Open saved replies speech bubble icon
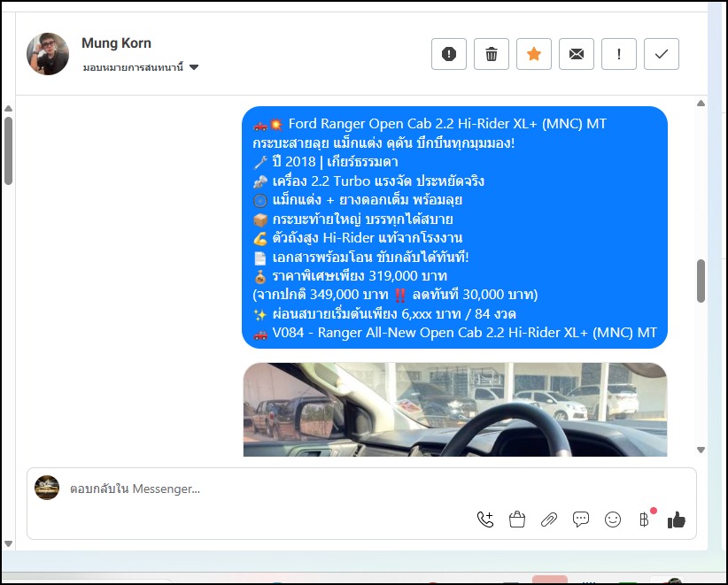The height and width of the screenshot is (585, 728). [x=581, y=520]
